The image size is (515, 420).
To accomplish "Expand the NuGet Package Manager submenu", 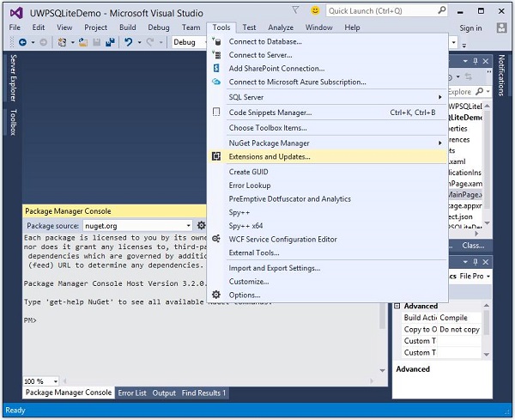I will point(269,143).
